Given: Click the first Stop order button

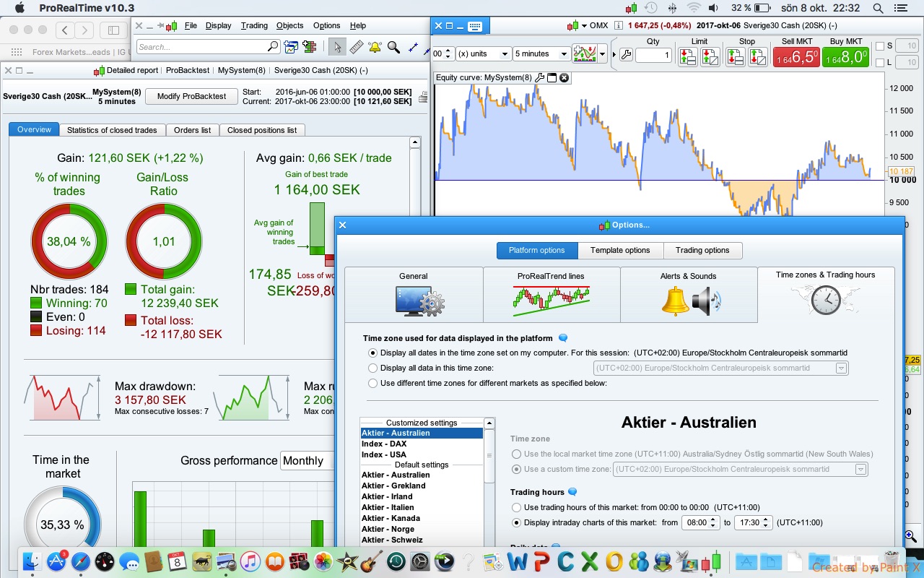Looking at the screenshot, I should pyautogui.click(x=736, y=57).
